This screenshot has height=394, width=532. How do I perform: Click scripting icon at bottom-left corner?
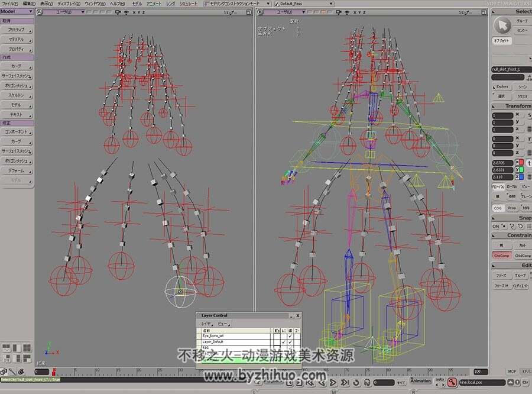point(4,372)
